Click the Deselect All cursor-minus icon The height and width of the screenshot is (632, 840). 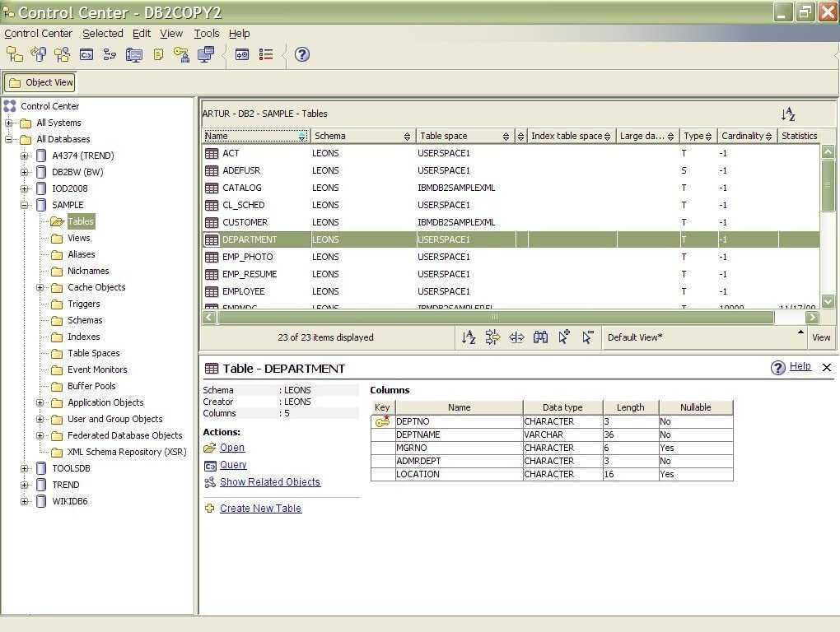[588, 337]
